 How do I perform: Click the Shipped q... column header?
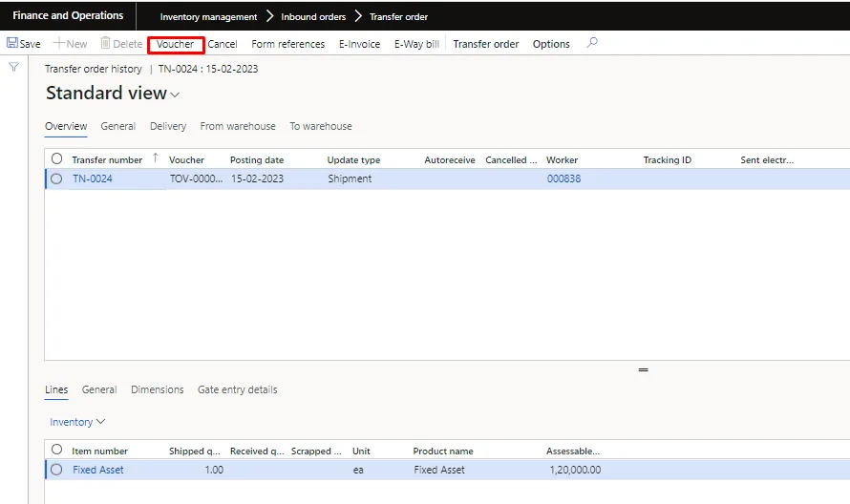coord(195,451)
